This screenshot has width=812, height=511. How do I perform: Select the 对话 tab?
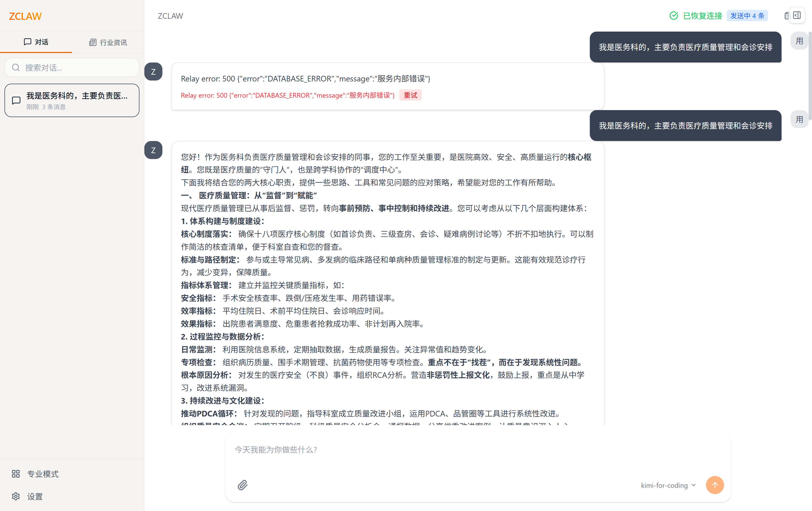36,42
